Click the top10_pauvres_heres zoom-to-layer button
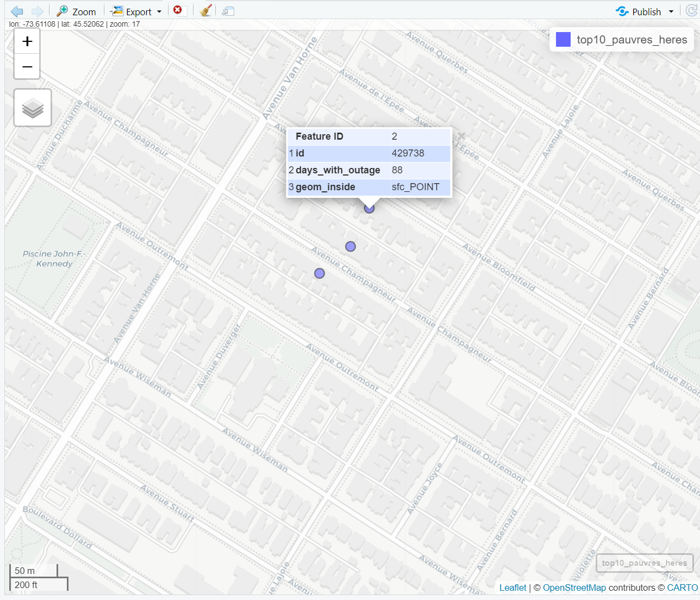 (644, 562)
